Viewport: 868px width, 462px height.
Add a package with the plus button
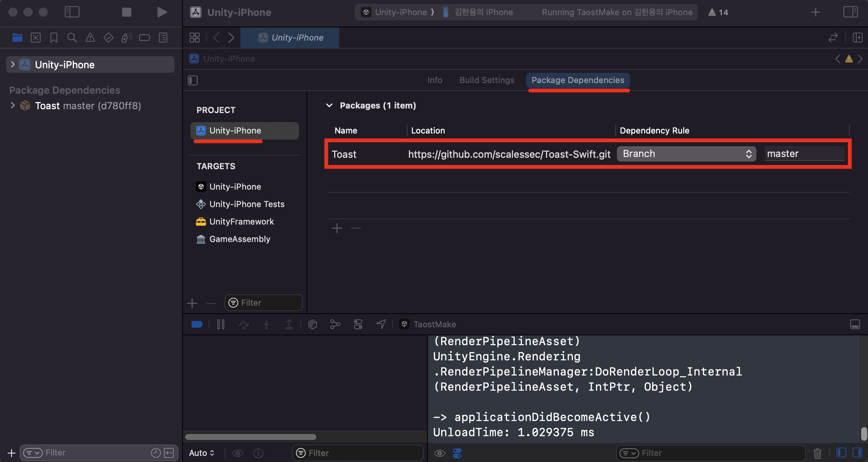(337, 228)
